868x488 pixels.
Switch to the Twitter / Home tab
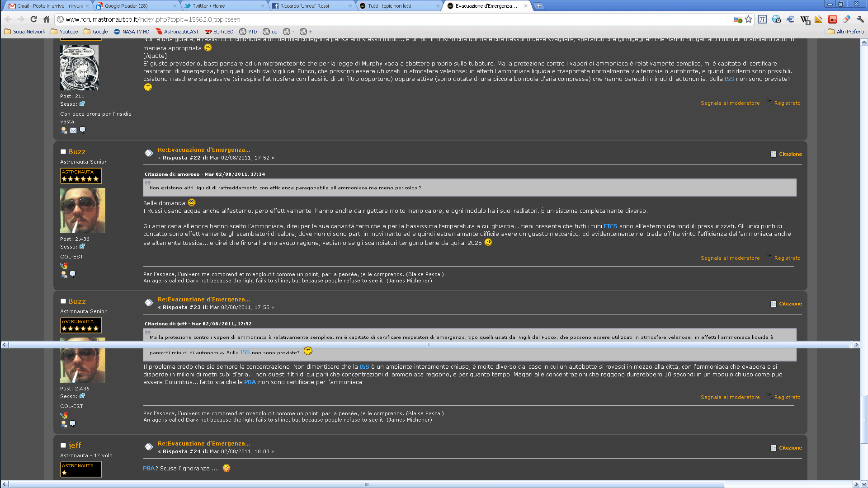208,6
